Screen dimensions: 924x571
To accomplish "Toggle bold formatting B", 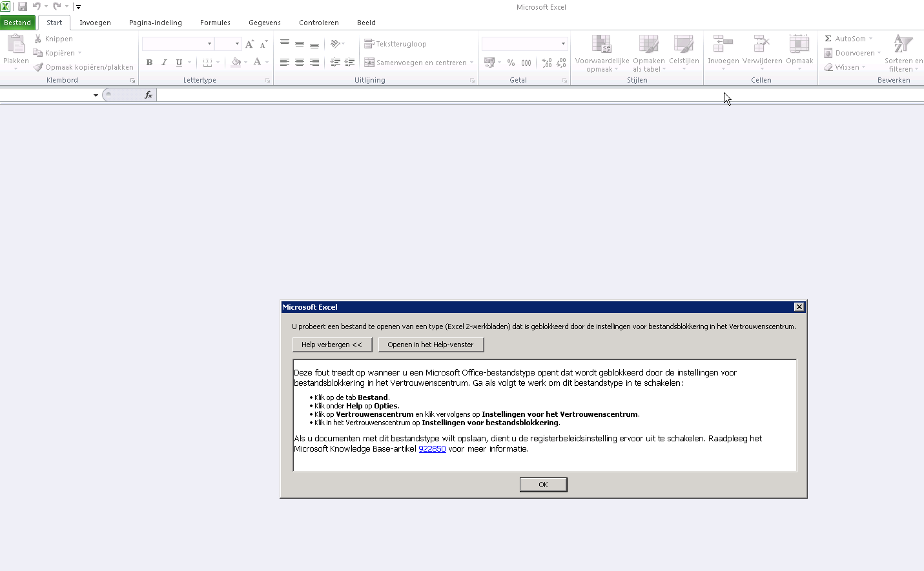I will (149, 63).
